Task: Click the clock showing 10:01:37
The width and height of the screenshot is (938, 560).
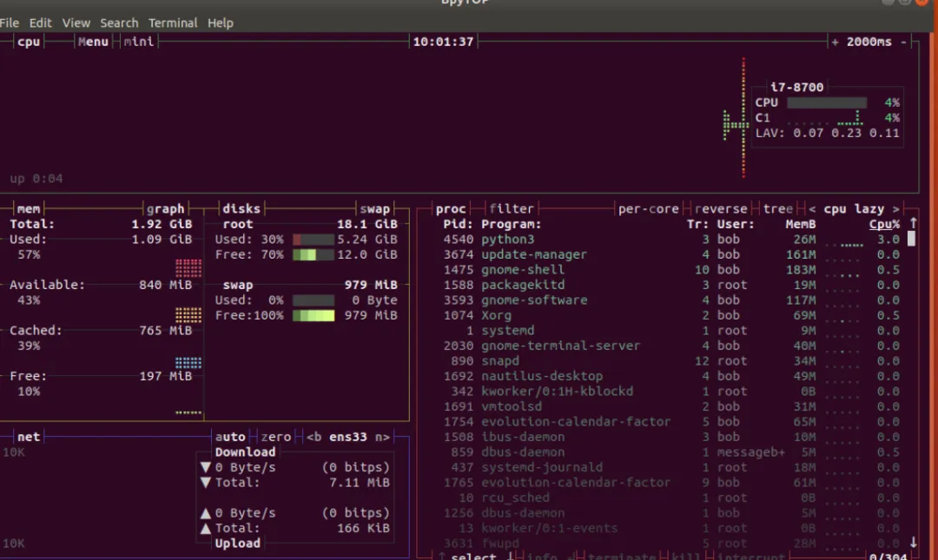Action: [443, 42]
